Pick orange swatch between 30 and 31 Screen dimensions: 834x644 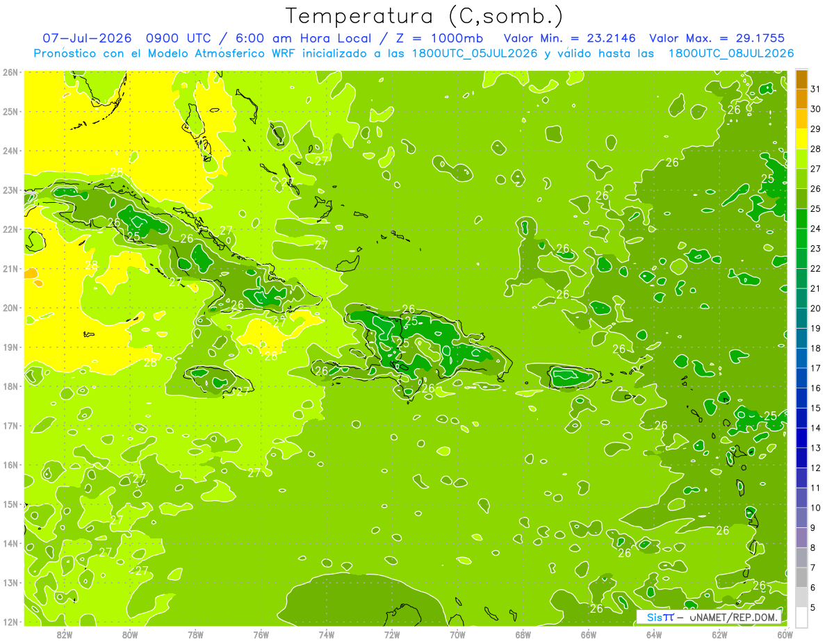click(801, 99)
